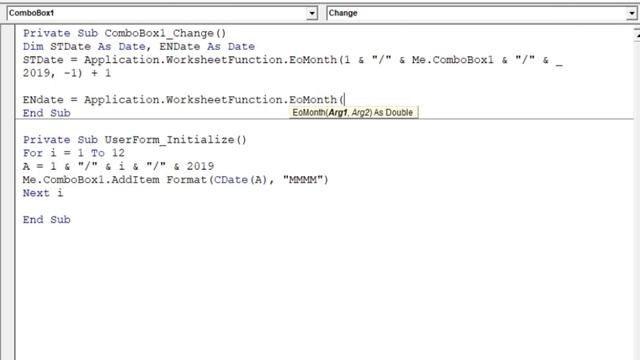Viewport: 640px width, 360px height.
Task: Open the ComboBox1 object dropdown arrow
Action: [x=312, y=13]
